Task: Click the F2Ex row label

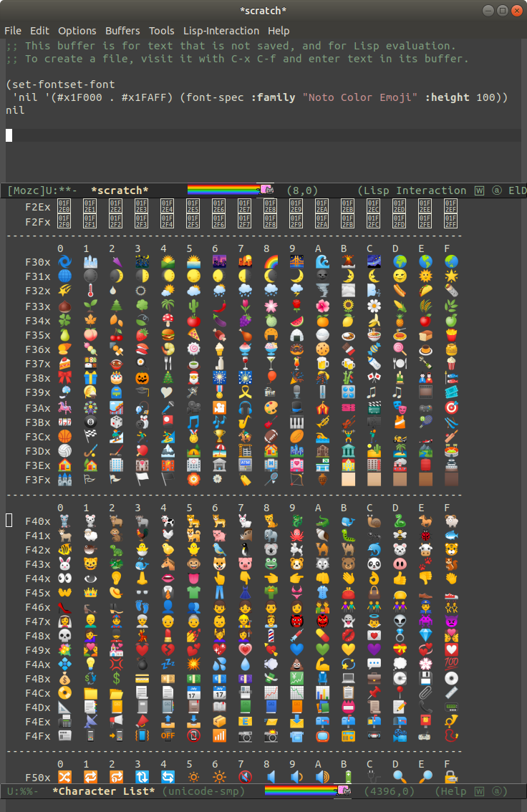Action: point(38,207)
